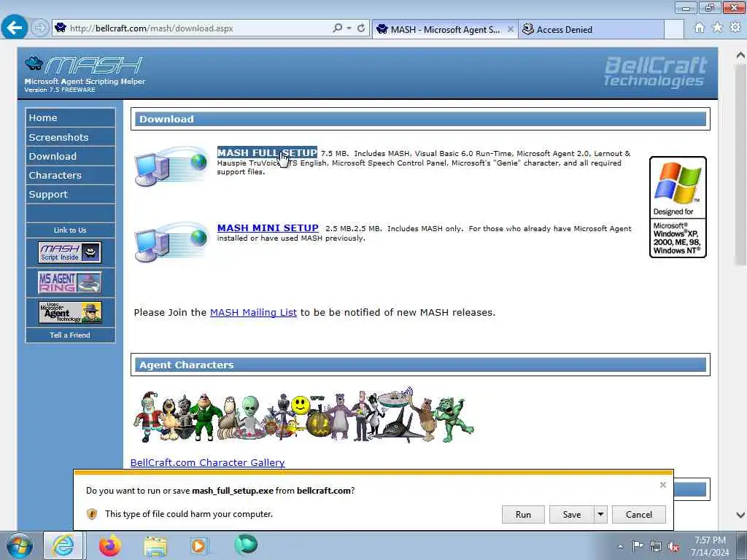
Task: Open Support in the sidebar menu
Action: coord(70,194)
